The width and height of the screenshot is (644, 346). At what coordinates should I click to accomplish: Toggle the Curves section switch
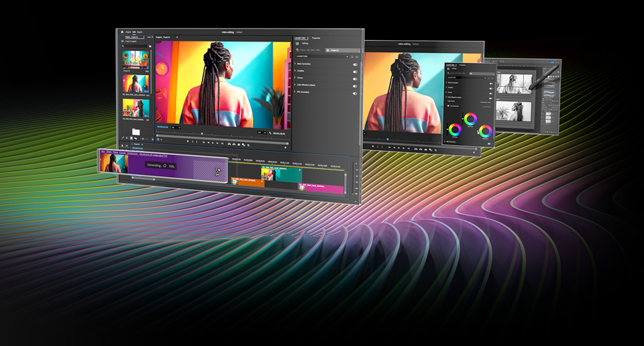355,78
